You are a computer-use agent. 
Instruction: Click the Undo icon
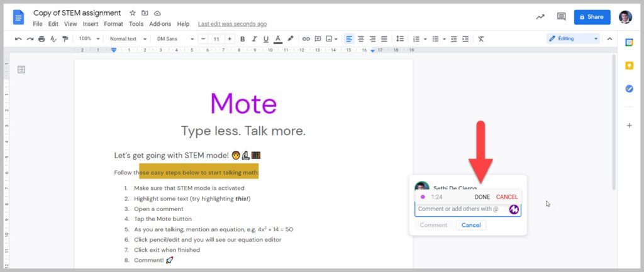point(18,39)
